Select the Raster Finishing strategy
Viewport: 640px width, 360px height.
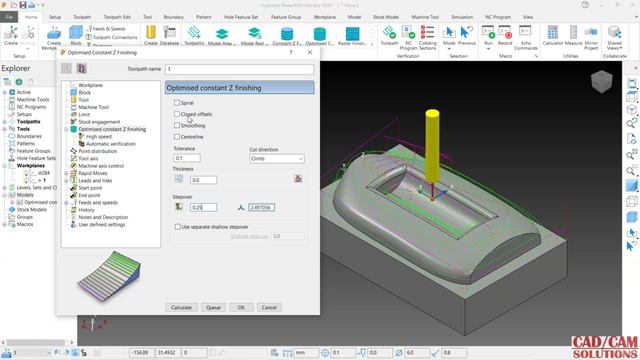352,36
